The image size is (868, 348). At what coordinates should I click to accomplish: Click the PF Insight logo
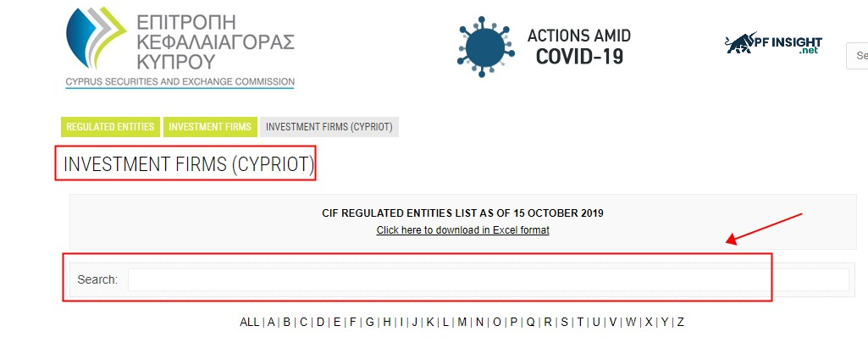(x=773, y=43)
